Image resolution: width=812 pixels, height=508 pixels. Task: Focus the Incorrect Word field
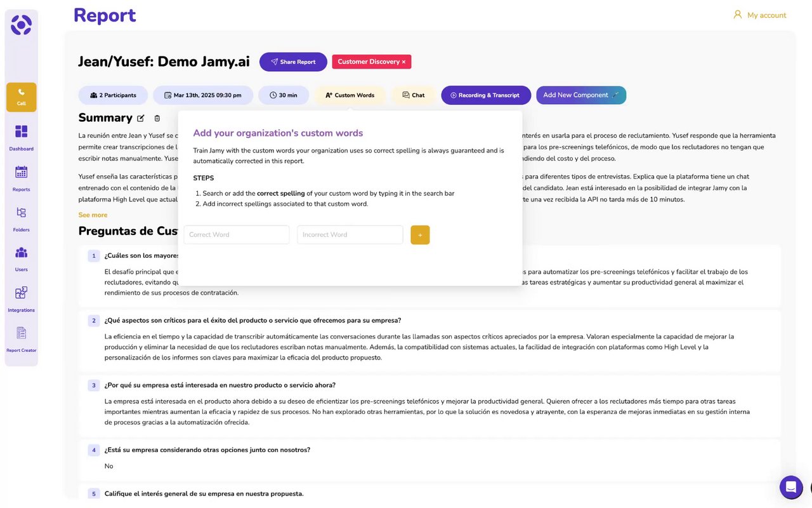(x=350, y=235)
